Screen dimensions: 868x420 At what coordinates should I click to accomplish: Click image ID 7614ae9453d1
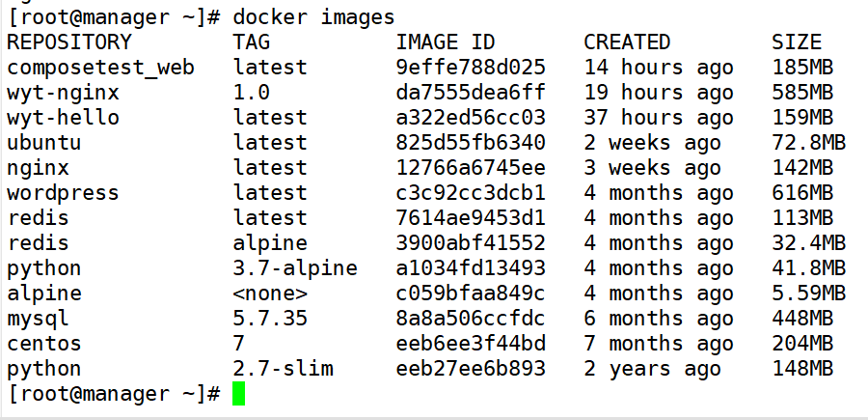[471, 218]
